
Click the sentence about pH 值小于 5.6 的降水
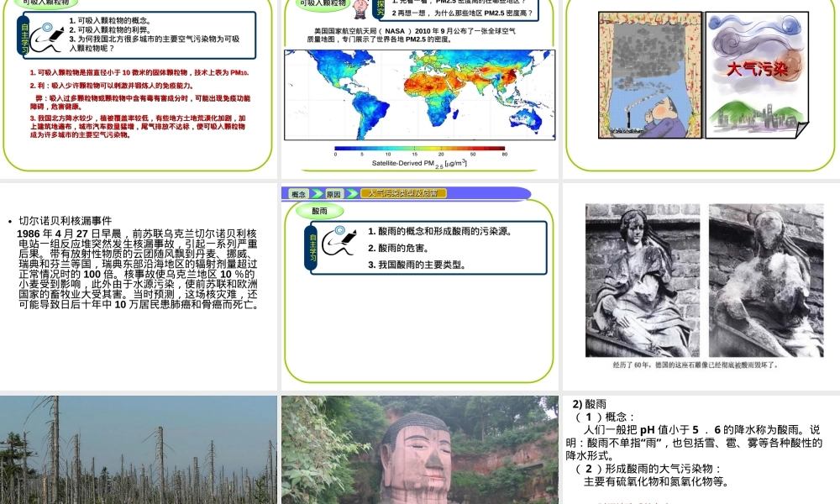(x=693, y=443)
